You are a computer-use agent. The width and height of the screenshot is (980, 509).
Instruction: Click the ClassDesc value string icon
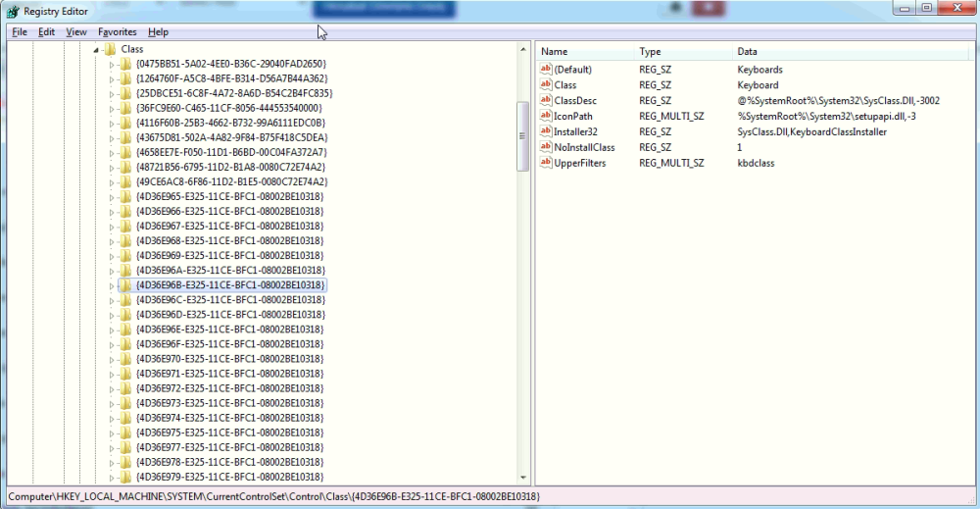click(x=546, y=100)
